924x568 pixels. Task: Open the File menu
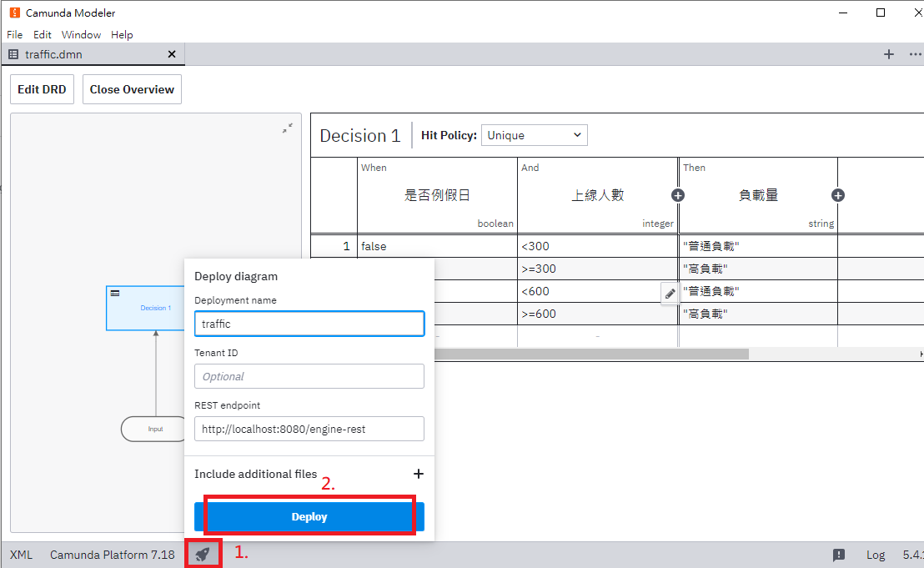click(15, 35)
